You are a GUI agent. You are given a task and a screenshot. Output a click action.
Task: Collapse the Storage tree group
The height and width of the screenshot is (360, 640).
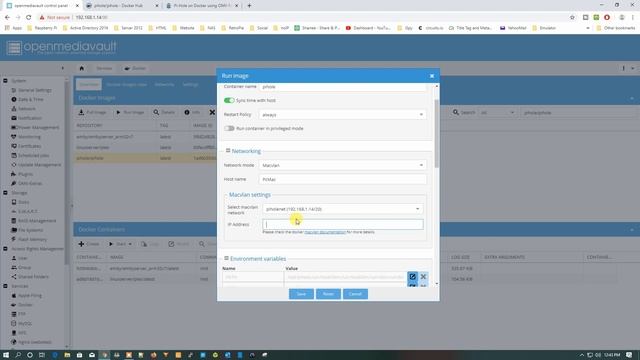point(5,193)
